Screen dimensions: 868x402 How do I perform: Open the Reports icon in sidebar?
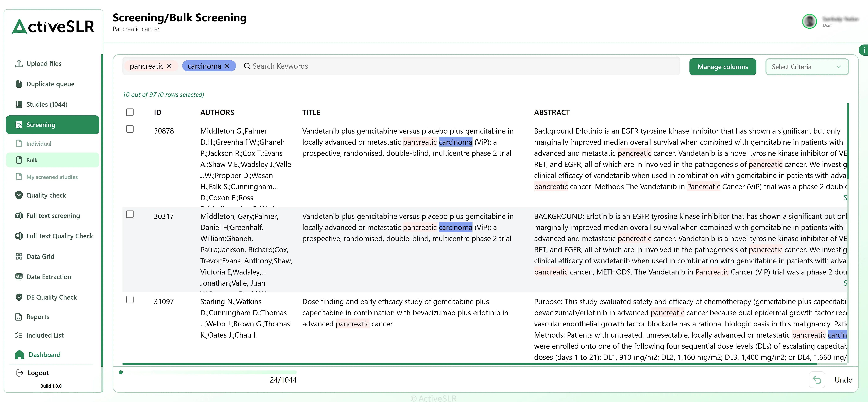(19, 317)
